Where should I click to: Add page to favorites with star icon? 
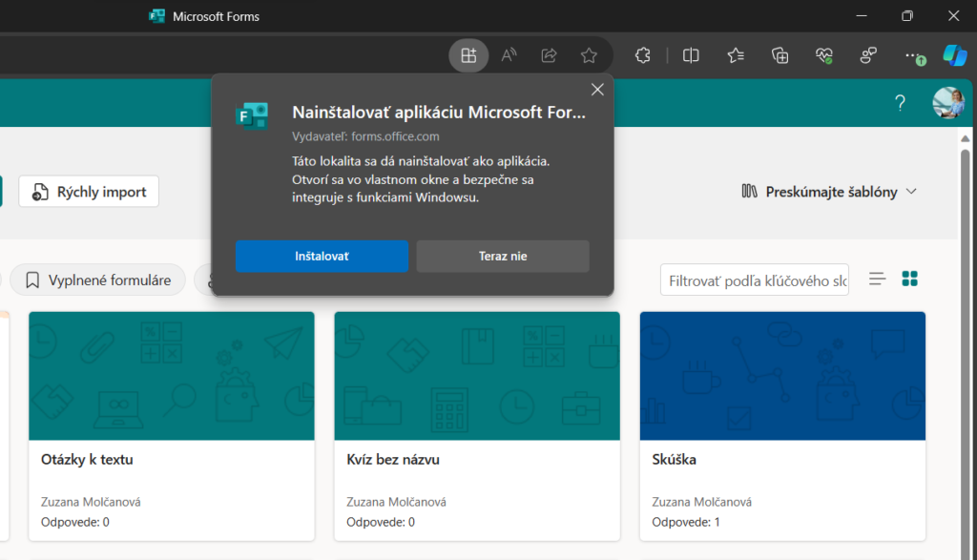(589, 55)
